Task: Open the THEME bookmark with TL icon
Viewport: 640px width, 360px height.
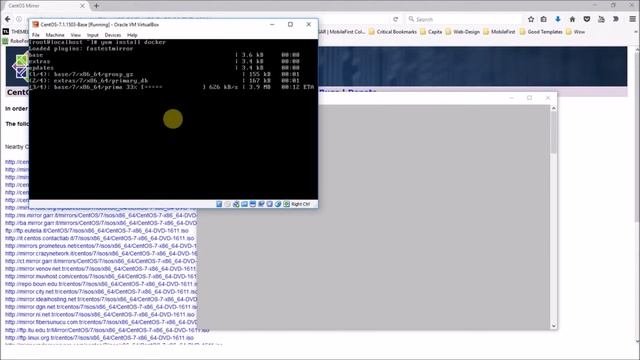Action: click(x=16, y=31)
